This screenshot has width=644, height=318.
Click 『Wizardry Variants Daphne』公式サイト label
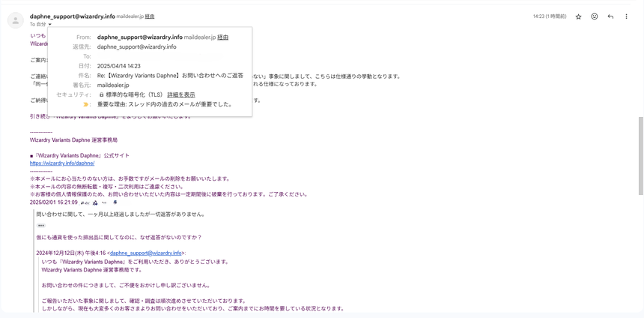(79, 155)
